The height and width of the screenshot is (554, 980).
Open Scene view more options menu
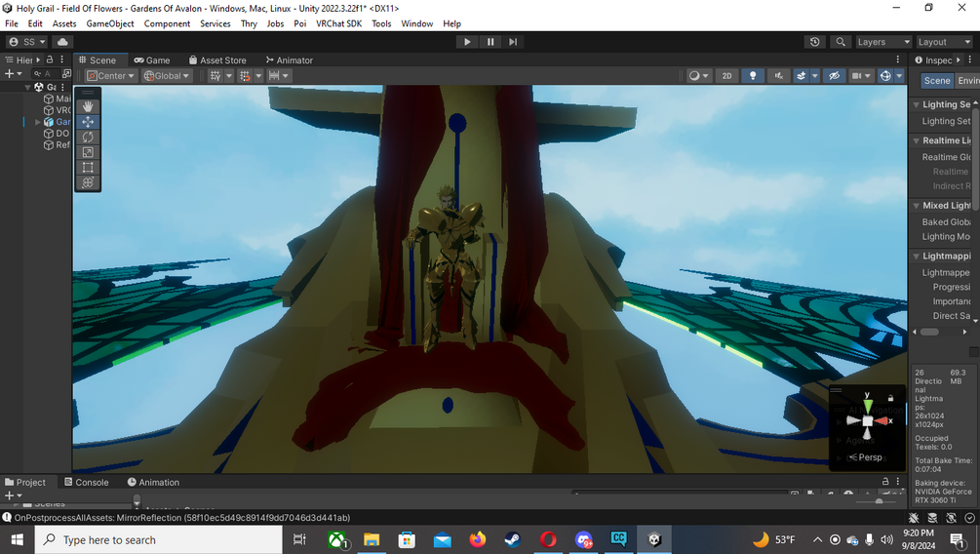[x=898, y=59]
